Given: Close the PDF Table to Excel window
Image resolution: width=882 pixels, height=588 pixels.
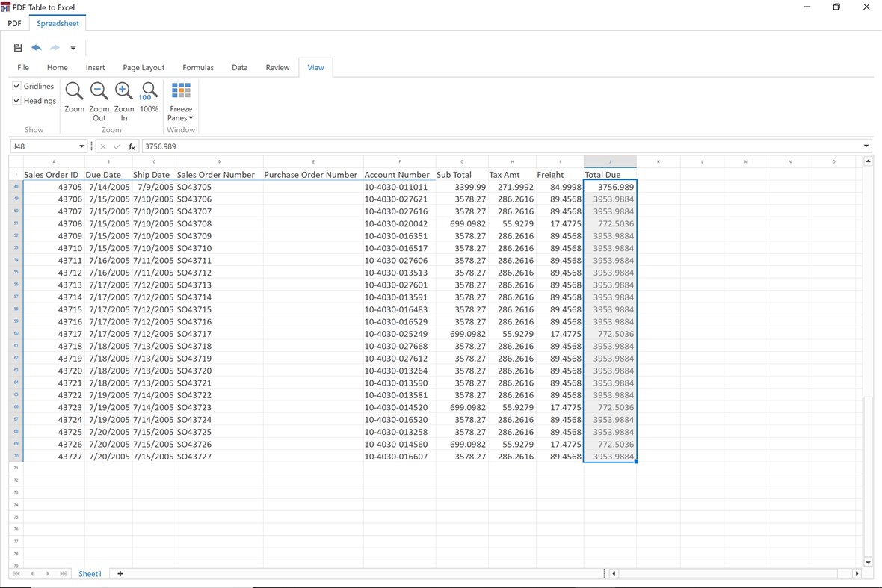Looking at the screenshot, I should 866,7.
